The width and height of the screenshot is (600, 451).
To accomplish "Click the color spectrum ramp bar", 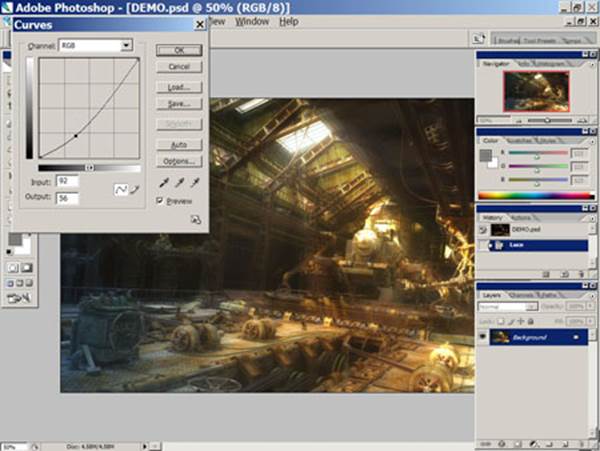I will 536,195.
